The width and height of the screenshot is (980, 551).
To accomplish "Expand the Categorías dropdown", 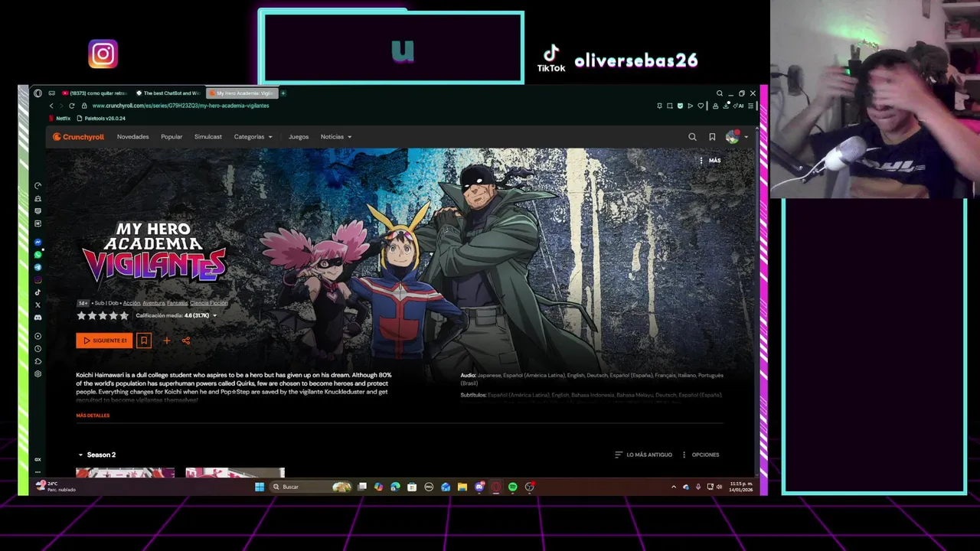I will (253, 137).
